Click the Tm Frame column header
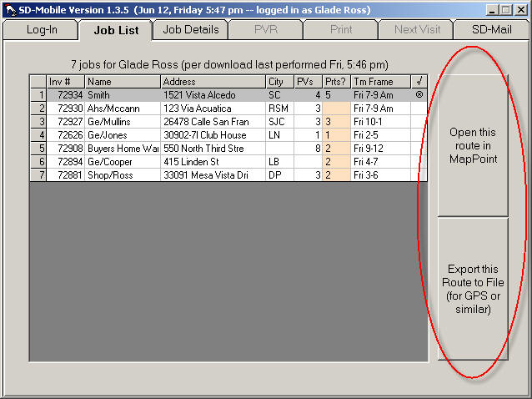The image size is (532, 399). click(380, 82)
